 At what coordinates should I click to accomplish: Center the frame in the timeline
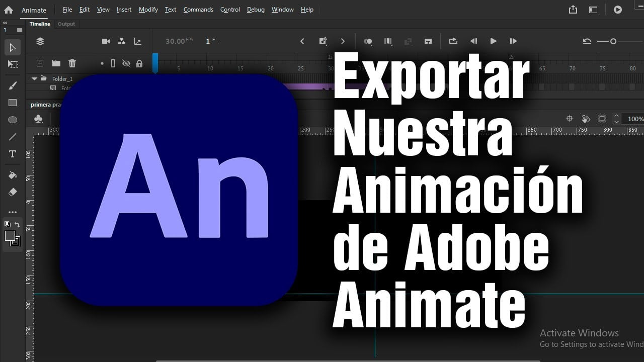(428, 41)
